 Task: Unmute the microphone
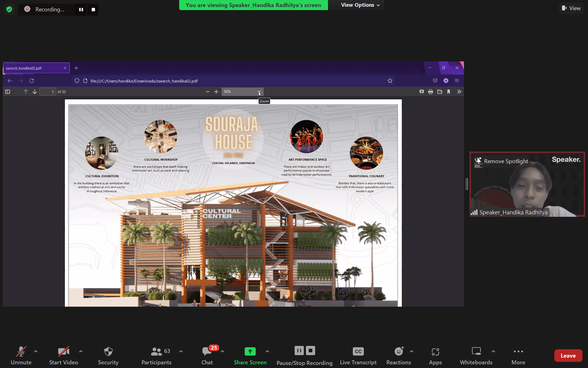pos(21,356)
